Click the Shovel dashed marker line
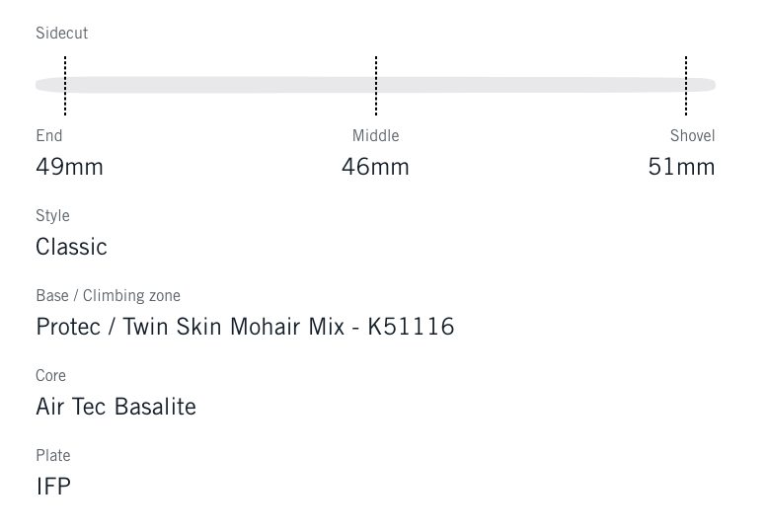Screen dimensions: 768x532 pyautogui.click(x=686, y=86)
